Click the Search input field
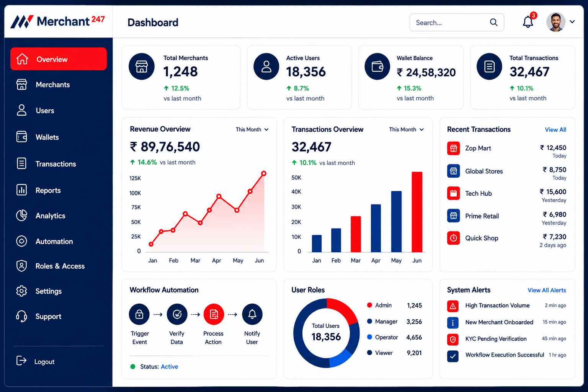Image resolution: width=588 pixels, height=392 pixels. (x=457, y=23)
